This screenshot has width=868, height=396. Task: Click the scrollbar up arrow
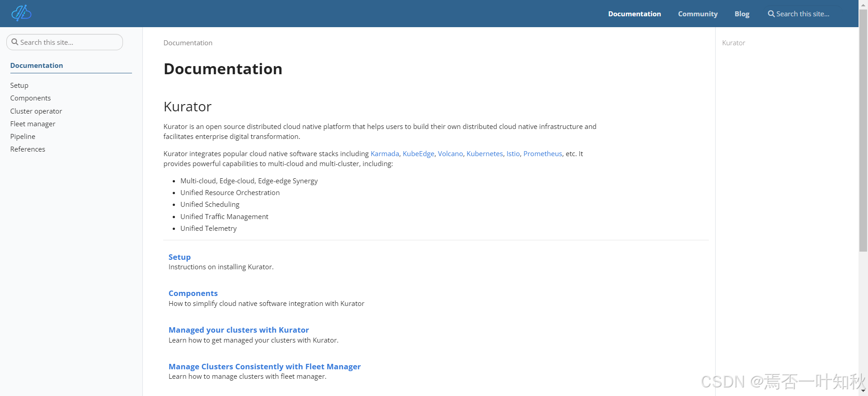pyautogui.click(x=863, y=4)
